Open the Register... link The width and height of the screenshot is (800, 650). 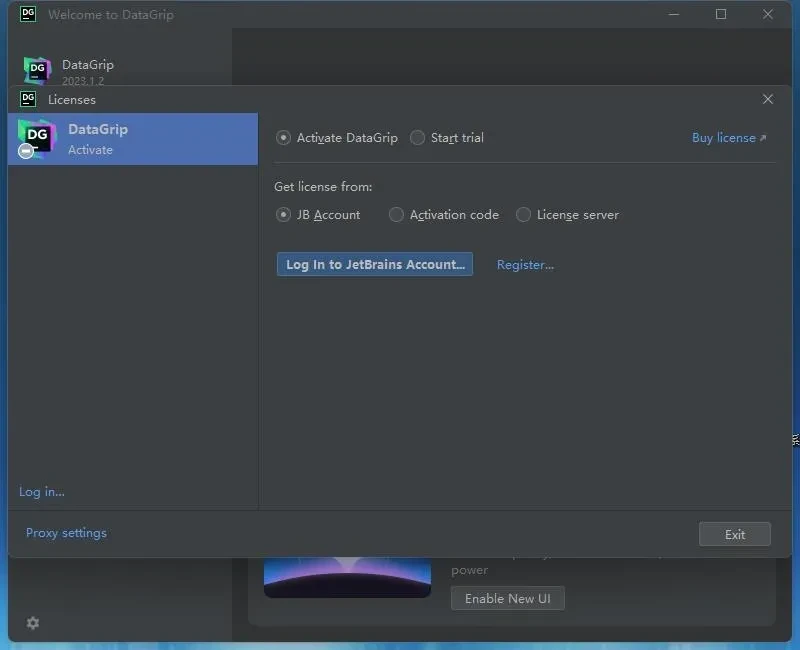(x=525, y=265)
